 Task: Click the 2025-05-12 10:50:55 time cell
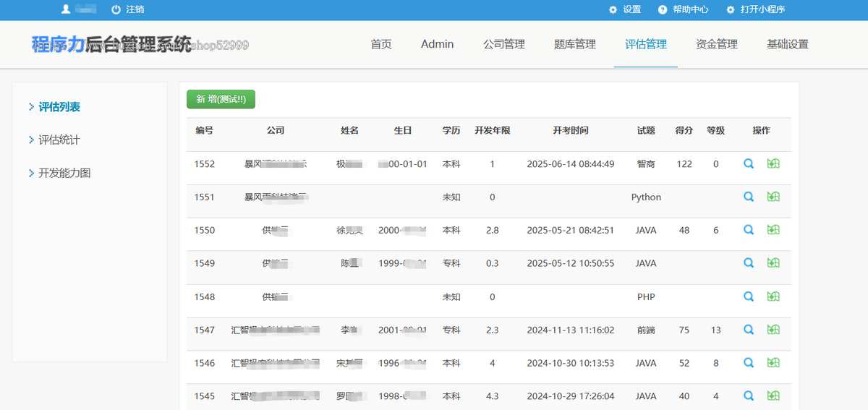click(571, 264)
